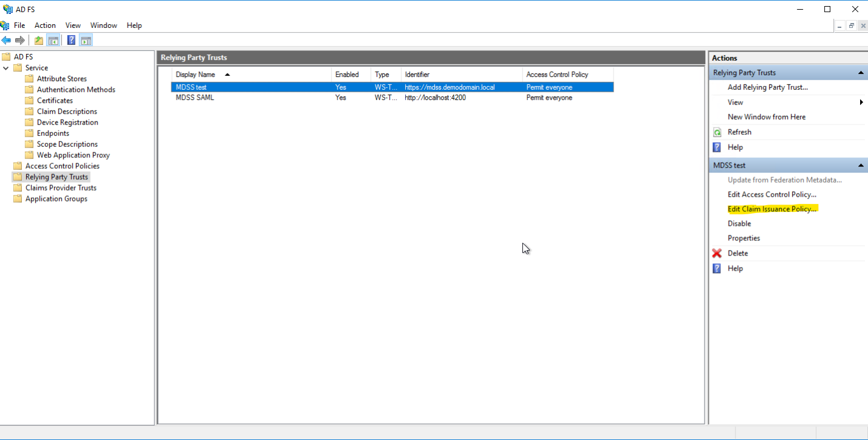Click the folder icon beside Application Groups
This screenshot has height=440, width=868.
coord(18,199)
